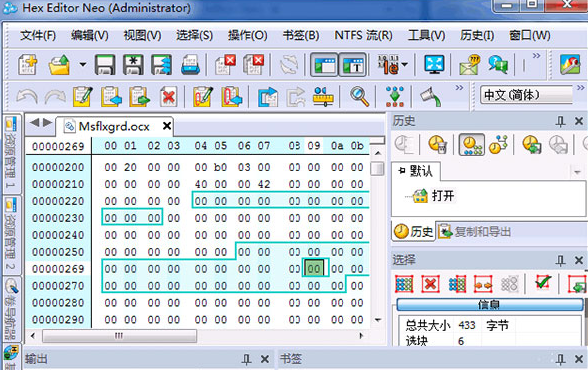Toggle the text pane layout button
This screenshot has height=370, width=588.
(352, 64)
